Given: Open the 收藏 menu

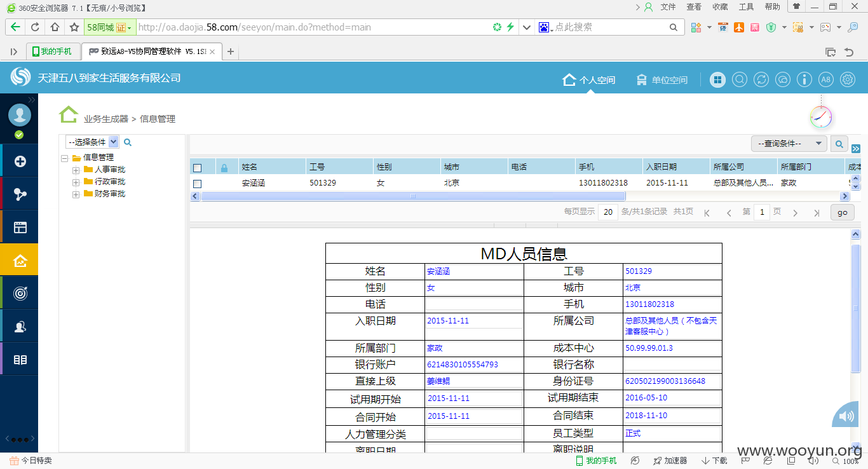Looking at the screenshot, I should tap(720, 7).
